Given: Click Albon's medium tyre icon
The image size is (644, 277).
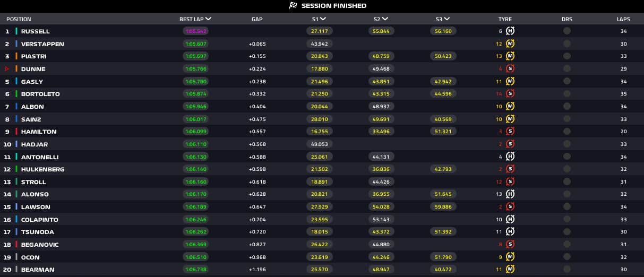Looking at the screenshot, I should (x=510, y=107).
